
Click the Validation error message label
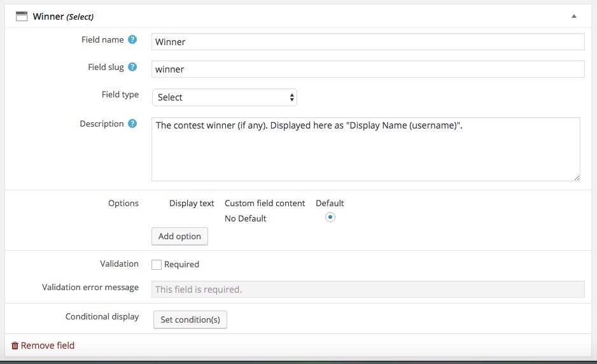90,288
